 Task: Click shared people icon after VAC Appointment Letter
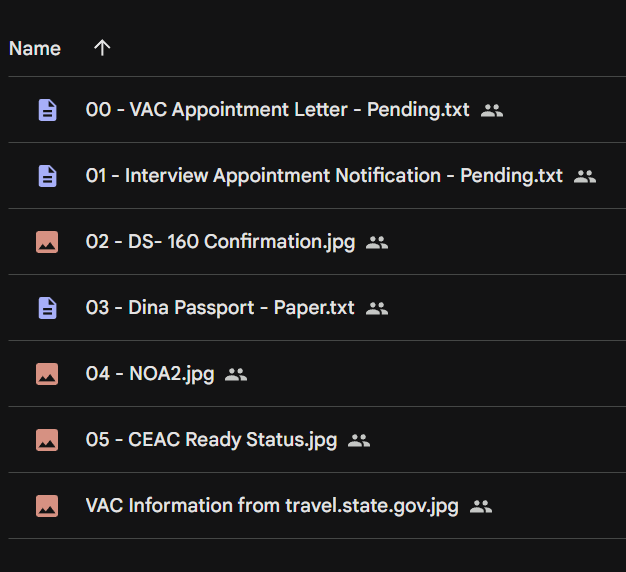[x=492, y=111]
